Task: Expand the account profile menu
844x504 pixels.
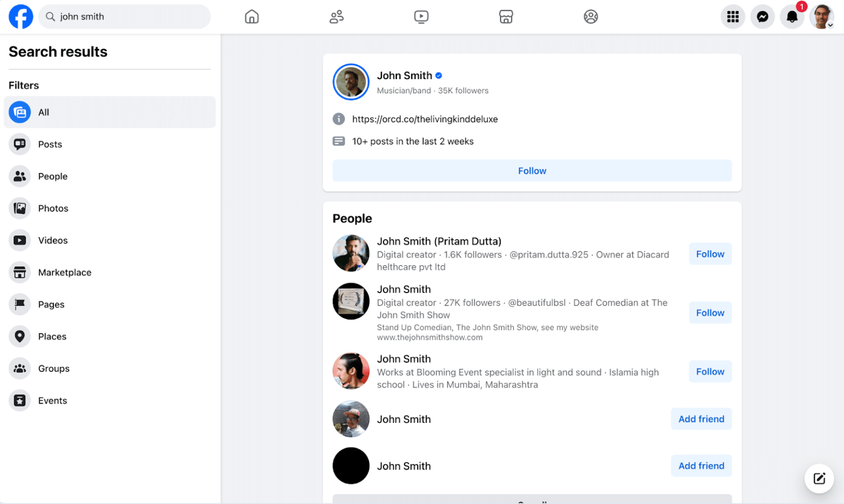Action: click(x=822, y=17)
